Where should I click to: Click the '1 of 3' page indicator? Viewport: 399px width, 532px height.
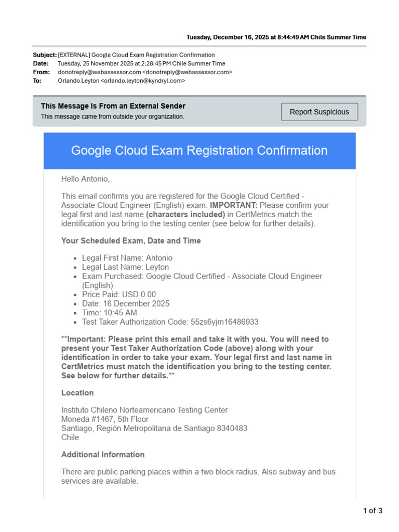[373, 511]
